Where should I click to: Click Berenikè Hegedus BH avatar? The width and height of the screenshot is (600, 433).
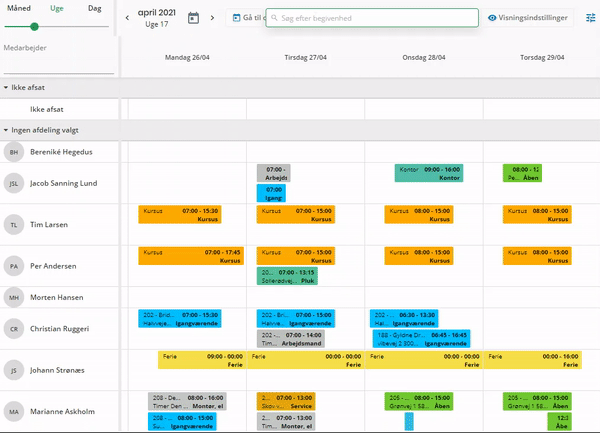(14, 152)
